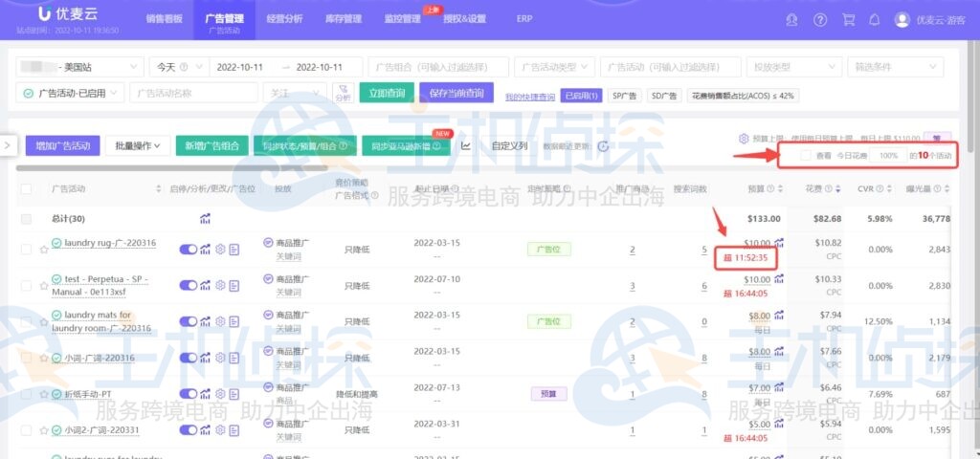
Task: Open the notification bell icon
Action: click(875, 20)
